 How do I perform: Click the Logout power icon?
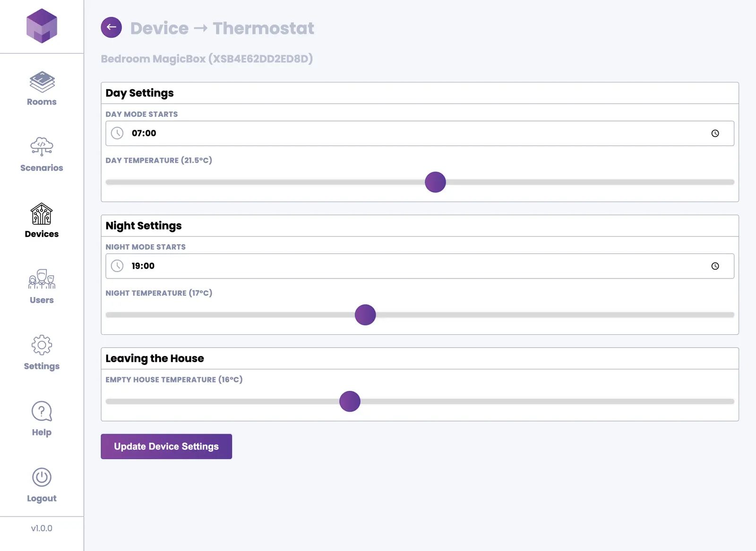point(42,477)
